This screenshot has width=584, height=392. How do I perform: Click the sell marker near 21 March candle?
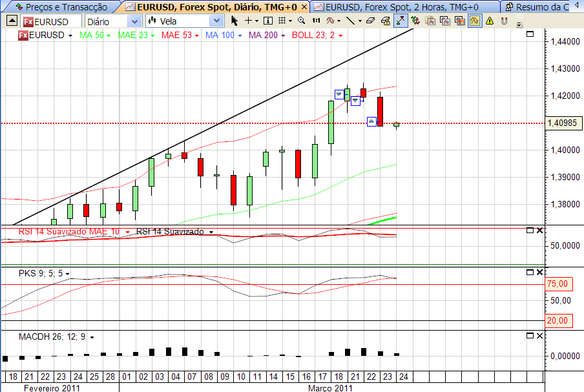[x=356, y=101]
